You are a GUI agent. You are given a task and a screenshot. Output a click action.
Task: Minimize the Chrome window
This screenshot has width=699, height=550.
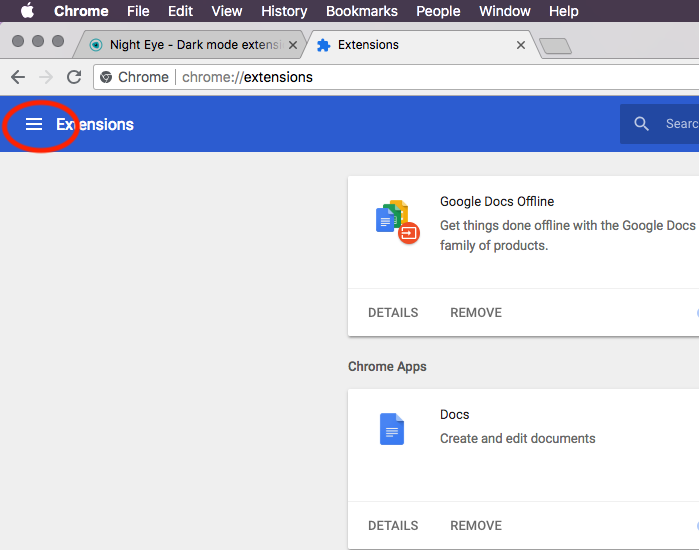(x=38, y=41)
